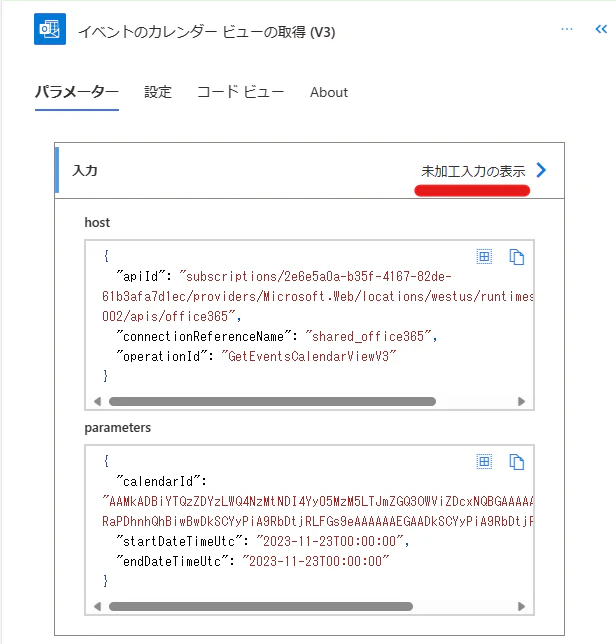Open the 設定 tab
Viewport: 616px width, 644px height.
tap(158, 92)
